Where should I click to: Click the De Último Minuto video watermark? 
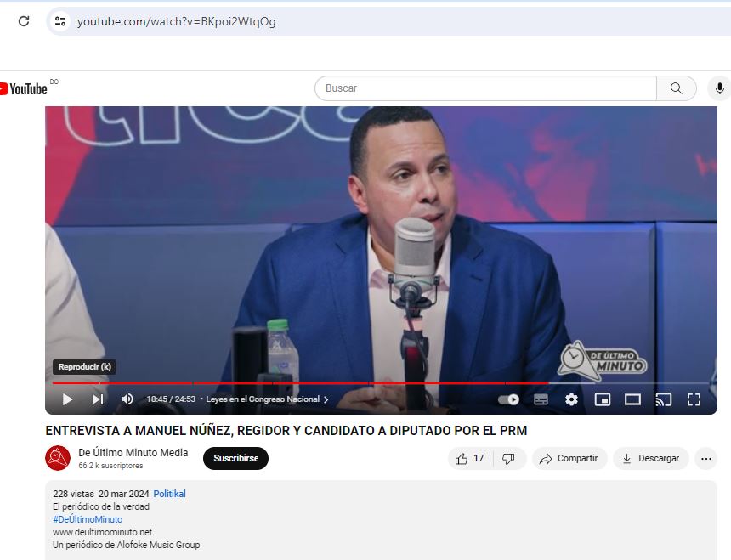click(602, 361)
